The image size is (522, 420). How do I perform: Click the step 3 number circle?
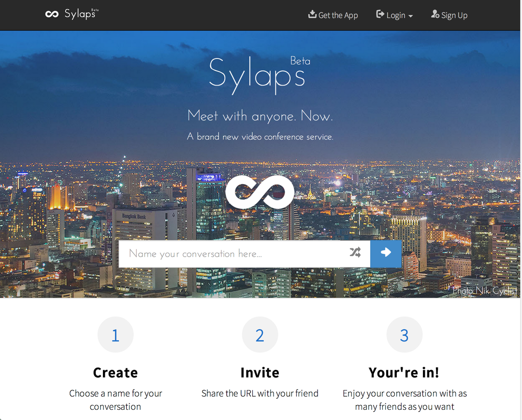point(405,334)
